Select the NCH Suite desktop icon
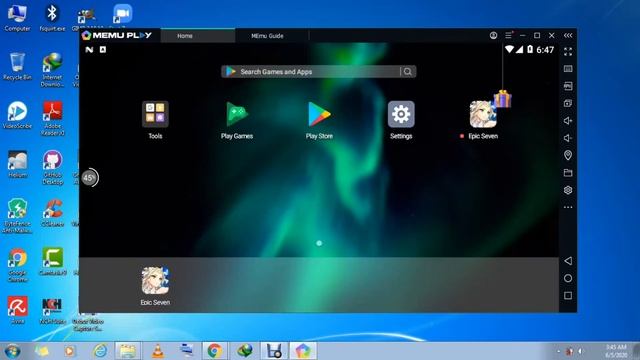This screenshot has height=360, width=640. point(52,311)
